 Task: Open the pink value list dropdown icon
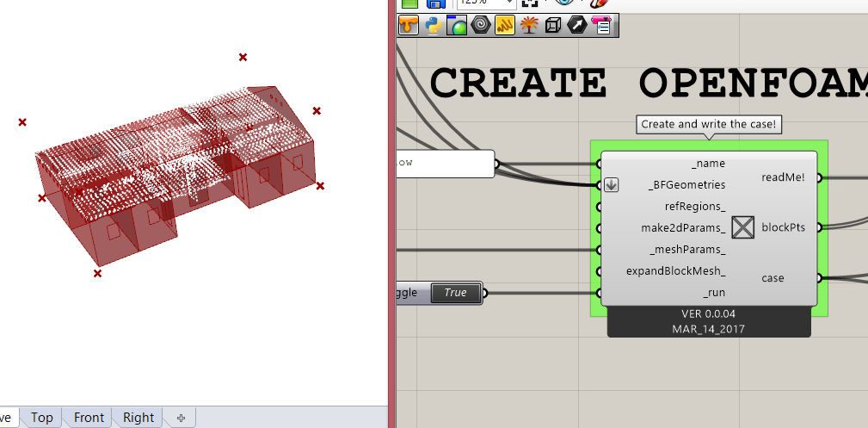pos(601,25)
